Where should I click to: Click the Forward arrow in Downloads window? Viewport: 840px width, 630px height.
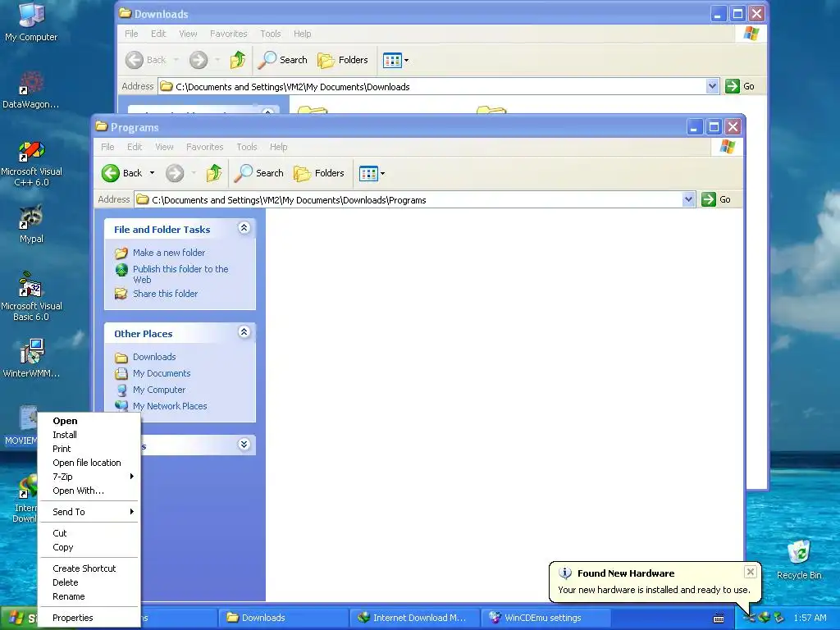click(x=199, y=60)
